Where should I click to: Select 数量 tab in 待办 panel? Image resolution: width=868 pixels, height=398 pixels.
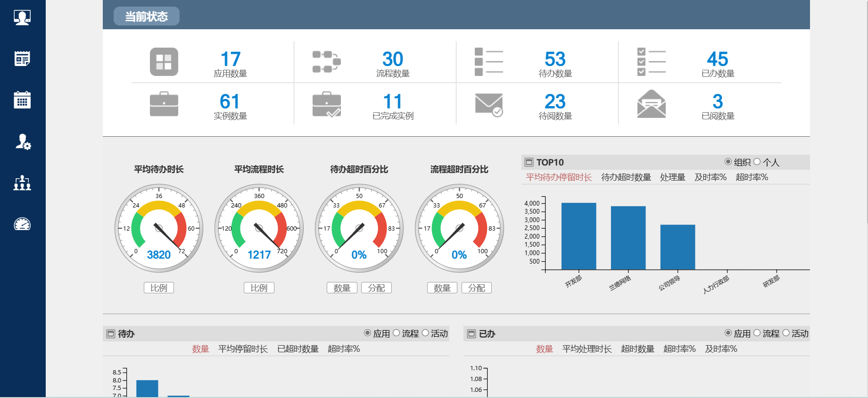click(200, 349)
